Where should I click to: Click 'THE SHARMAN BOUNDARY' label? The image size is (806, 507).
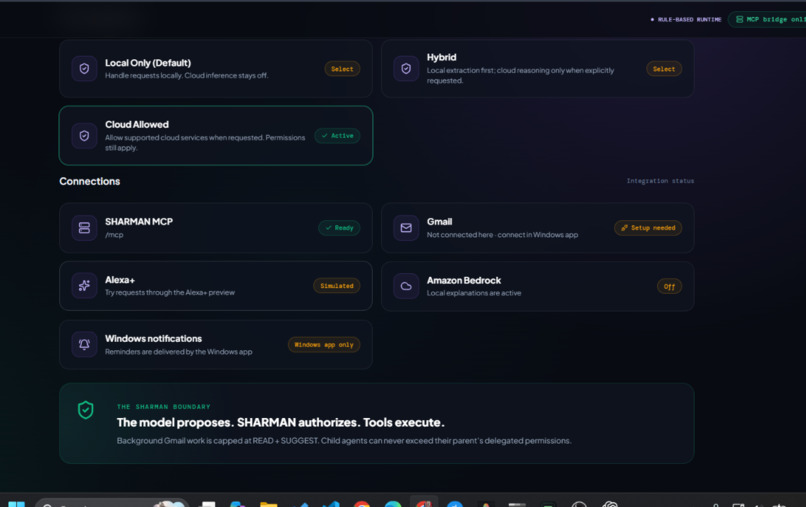[x=163, y=407]
